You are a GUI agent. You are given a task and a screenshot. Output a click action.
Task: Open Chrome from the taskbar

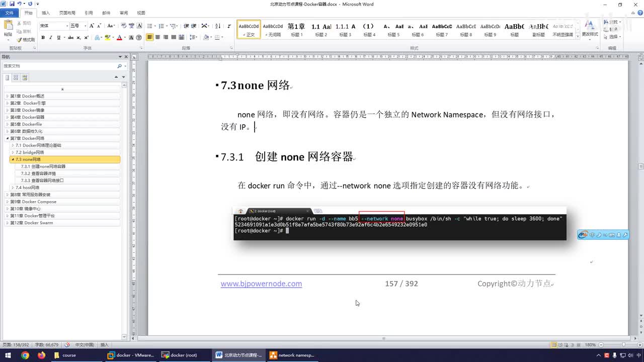[x=25, y=355]
